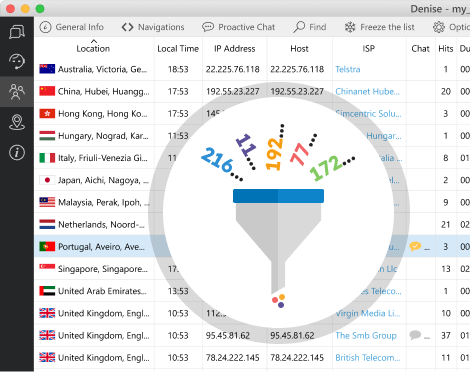Open the Chinanet Hube... ISP link

click(367, 91)
